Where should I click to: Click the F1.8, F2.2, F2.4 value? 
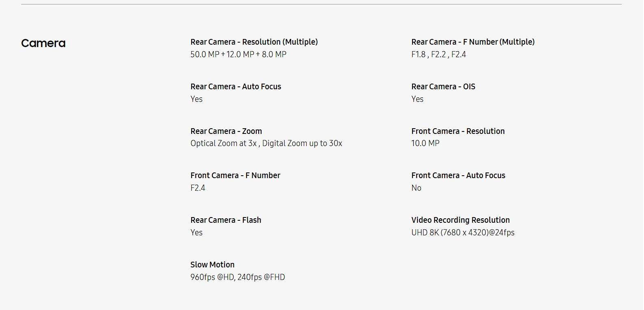coord(439,54)
